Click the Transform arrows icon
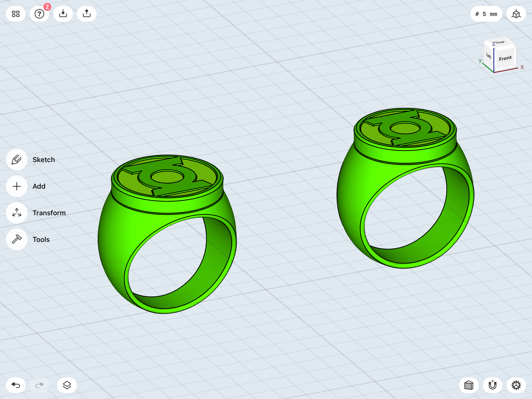The width and height of the screenshot is (532, 399). pos(17,213)
